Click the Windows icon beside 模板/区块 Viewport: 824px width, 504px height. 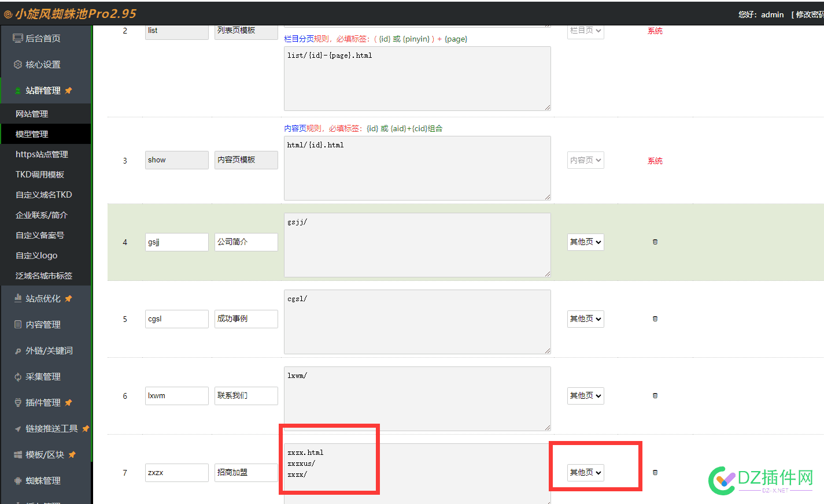[x=18, y=455]
